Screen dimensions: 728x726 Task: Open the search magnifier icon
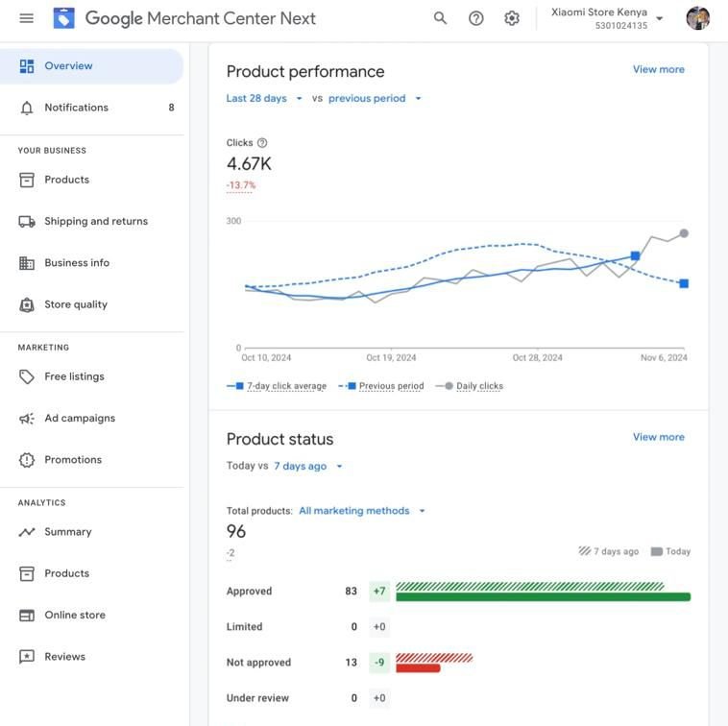440,18
